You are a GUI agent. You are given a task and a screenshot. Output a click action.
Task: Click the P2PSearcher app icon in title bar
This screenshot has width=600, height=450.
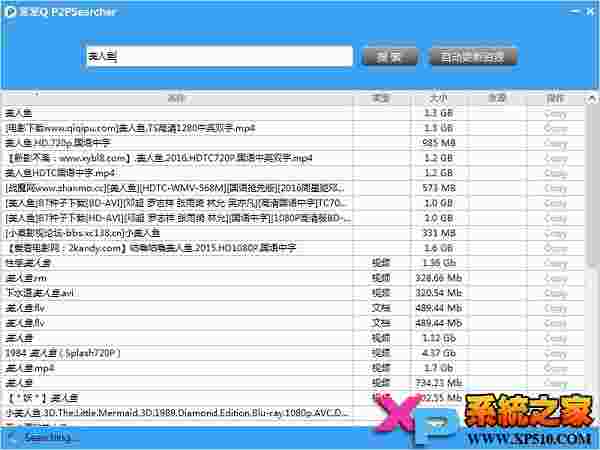[10, 11]
